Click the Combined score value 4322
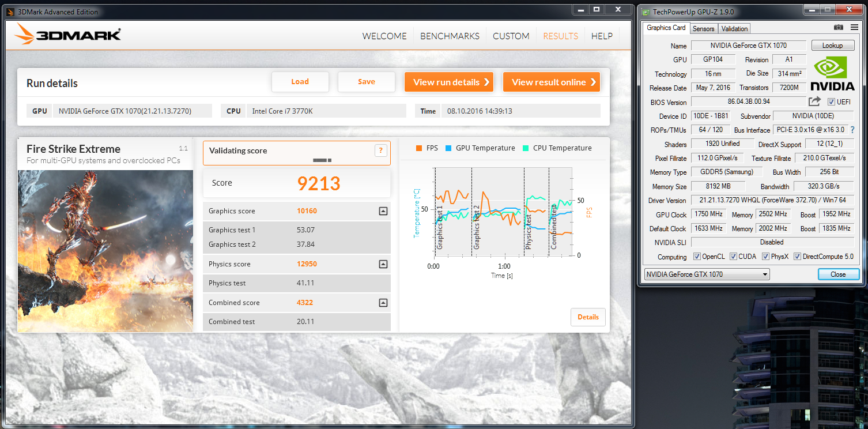Image resolution: width=868 pixels, height=429 pixels. pos(305,303)
